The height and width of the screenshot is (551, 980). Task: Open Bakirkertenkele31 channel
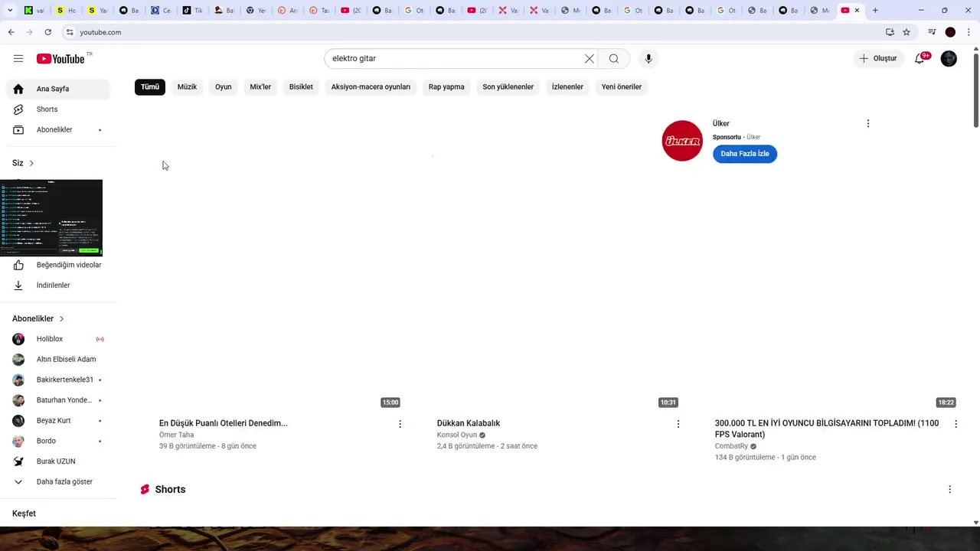[x=58, y=380]
